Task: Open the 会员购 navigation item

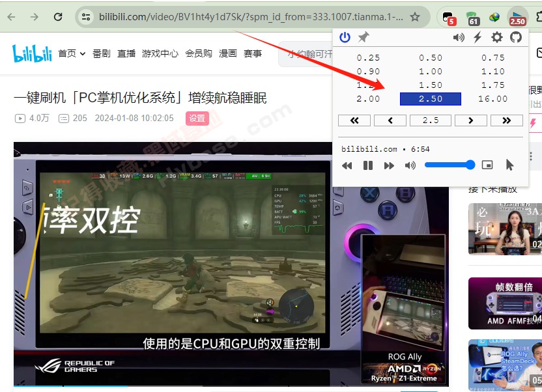Action: [x=199, y=53]
